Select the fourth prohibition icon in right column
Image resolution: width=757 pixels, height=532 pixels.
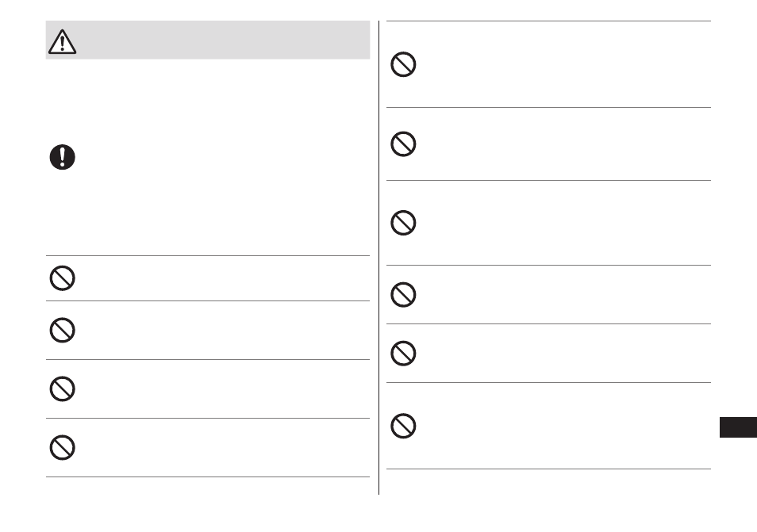coord(403,295)
